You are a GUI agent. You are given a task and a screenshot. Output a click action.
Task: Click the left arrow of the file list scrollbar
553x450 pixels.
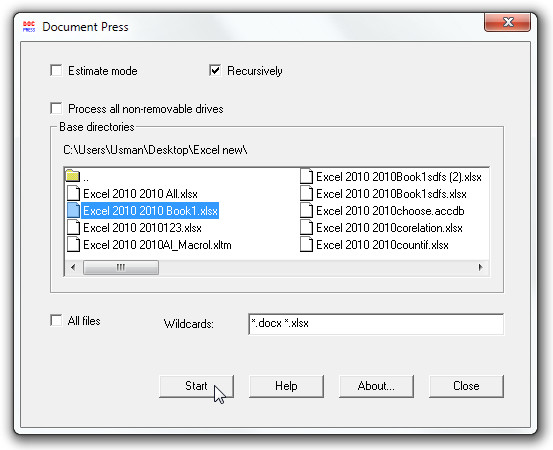tap(73, 267)
